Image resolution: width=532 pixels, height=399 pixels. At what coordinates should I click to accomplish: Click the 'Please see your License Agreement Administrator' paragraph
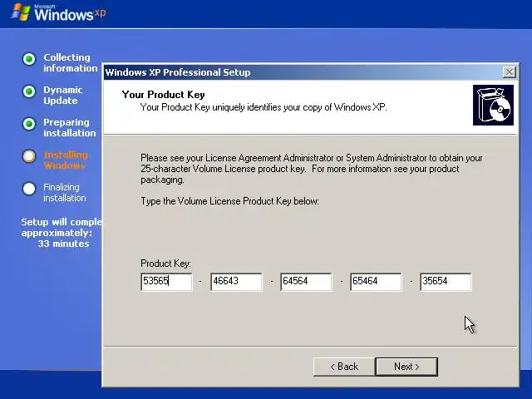(311, 169)
